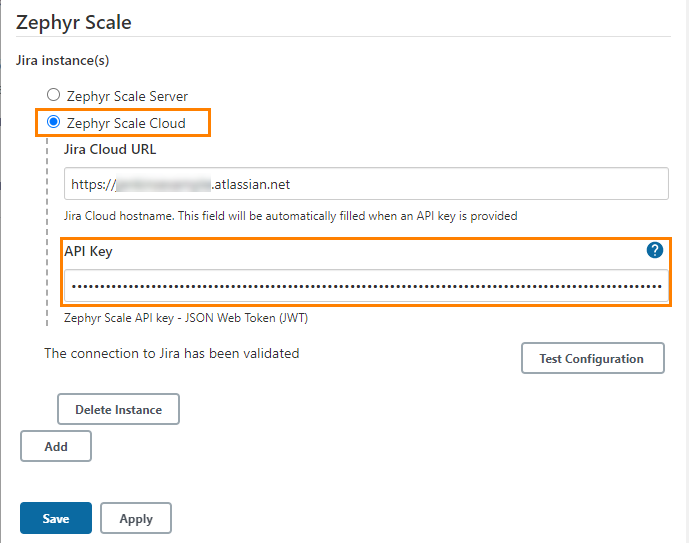The height and width of the screenshot is (543, 689).
Task: Select the Zephyr Scale Server radio button
Action: [54, 96]
